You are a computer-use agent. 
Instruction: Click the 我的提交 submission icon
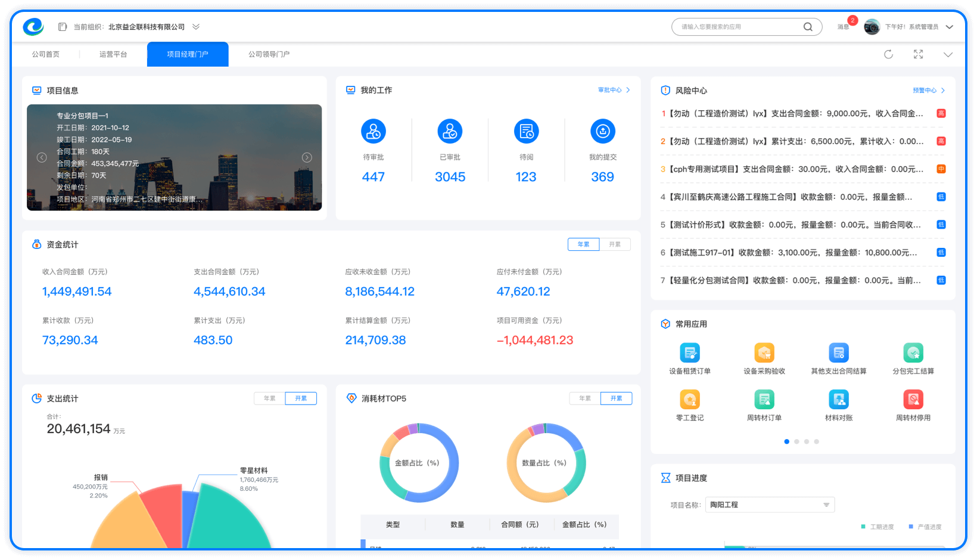[603, 131]
